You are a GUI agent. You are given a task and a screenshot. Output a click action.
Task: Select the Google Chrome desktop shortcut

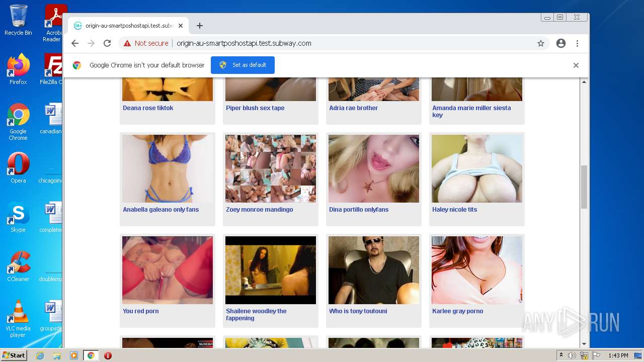[18, 122]
